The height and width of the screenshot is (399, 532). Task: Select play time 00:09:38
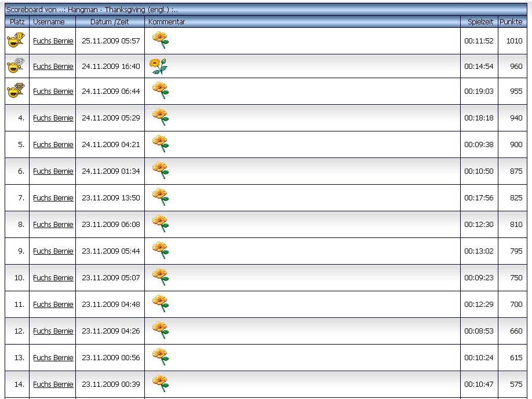coord(479,144)
